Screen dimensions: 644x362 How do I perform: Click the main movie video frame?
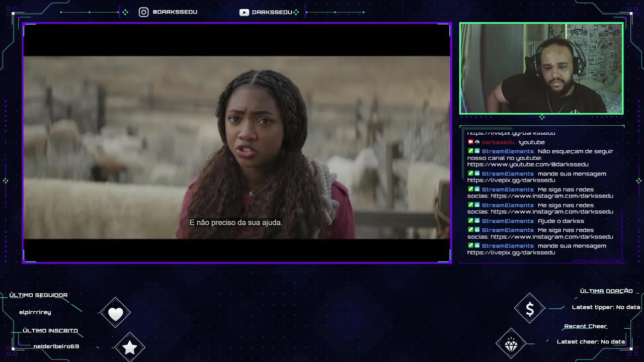[x=236, y=143]
